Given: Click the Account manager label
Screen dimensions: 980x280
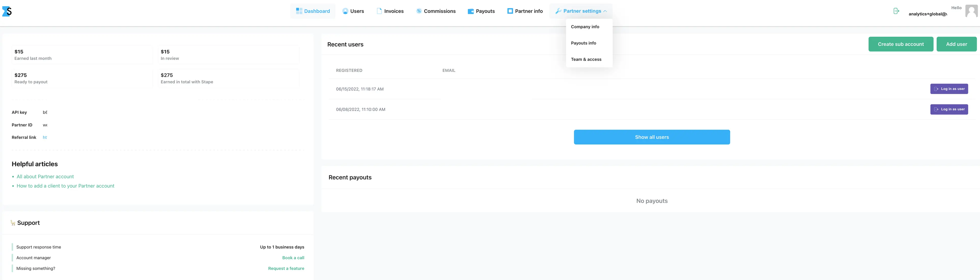Looking at the screenshot, I should [x=33, y=258].
